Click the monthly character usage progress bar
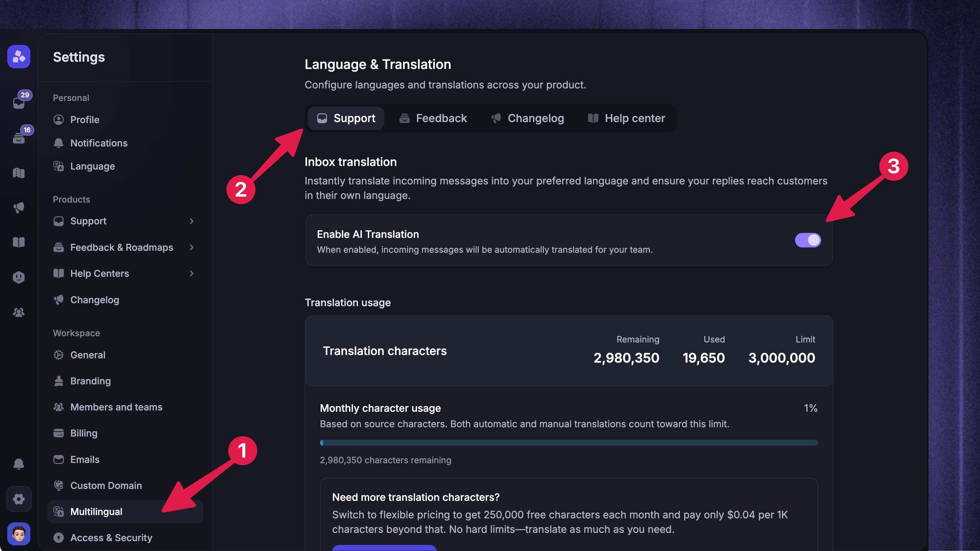This screenshot has width=980, height=551. click(569, 443)
